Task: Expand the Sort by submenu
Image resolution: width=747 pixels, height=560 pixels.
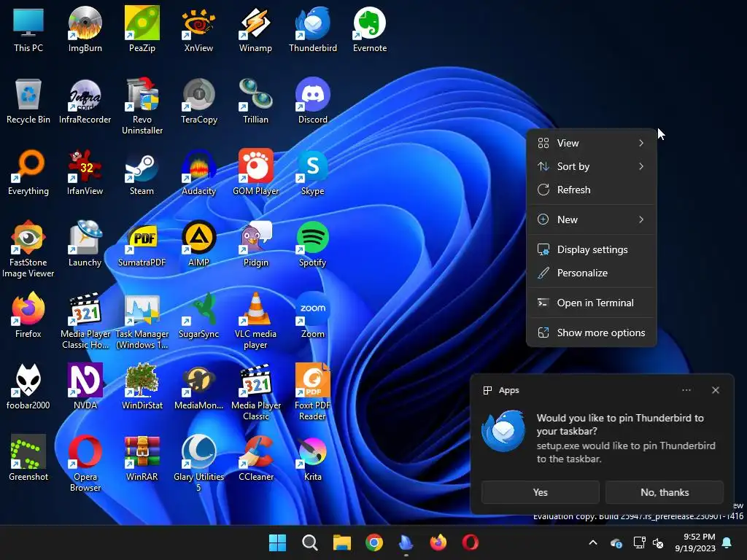Action: [591, 166]
